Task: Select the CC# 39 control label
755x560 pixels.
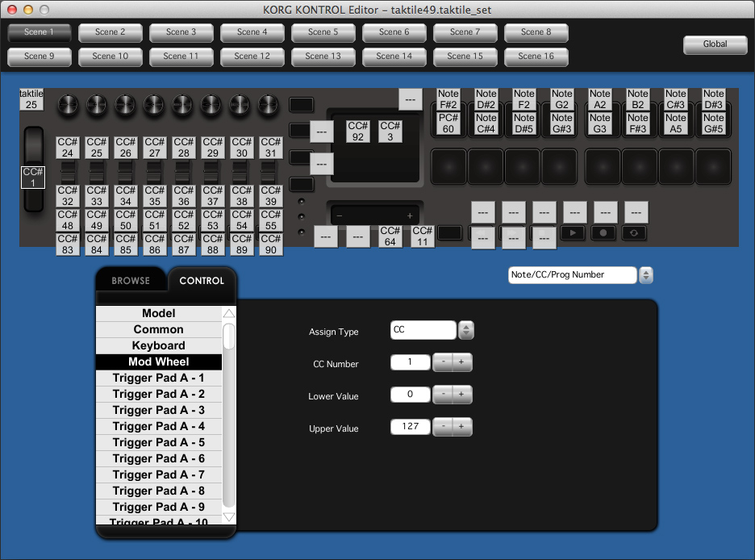Action: pos(270,196)
